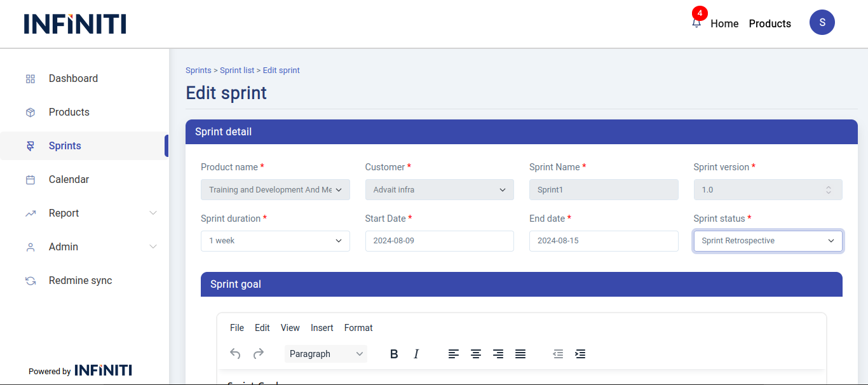Center align text in the editor

[x=475, y=354]
